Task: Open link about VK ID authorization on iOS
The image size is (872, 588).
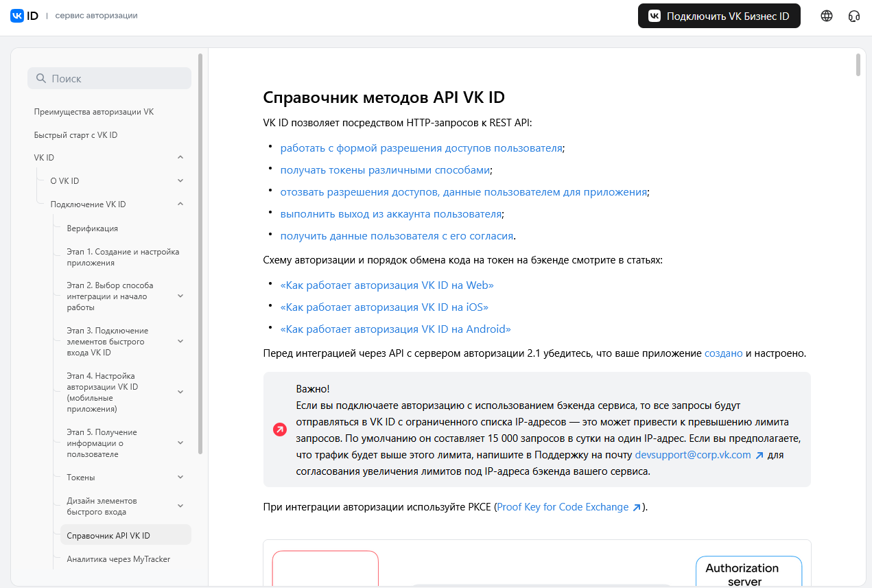Action: pos(384,307)
